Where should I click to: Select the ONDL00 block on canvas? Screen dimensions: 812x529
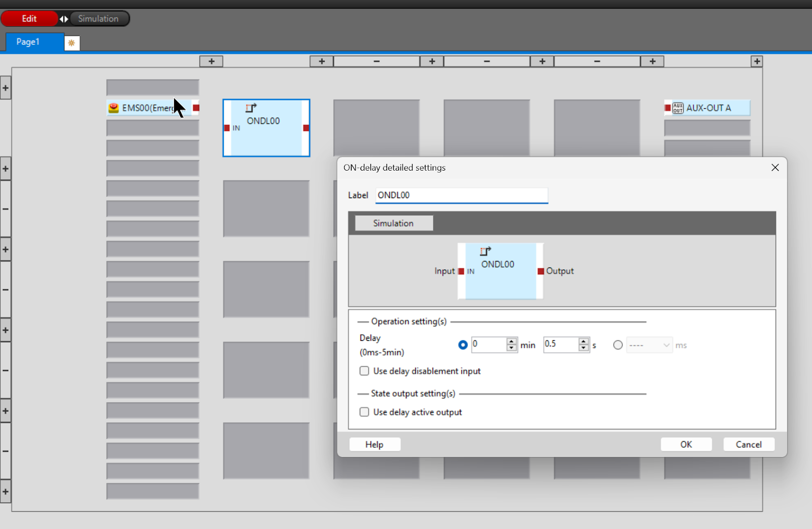(266, 128)
